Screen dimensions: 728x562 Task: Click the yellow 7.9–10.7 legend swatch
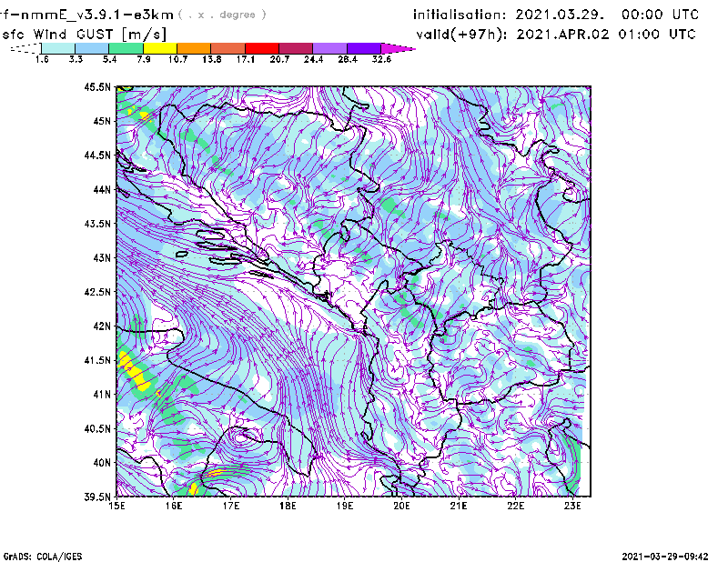tap(160, 48)
